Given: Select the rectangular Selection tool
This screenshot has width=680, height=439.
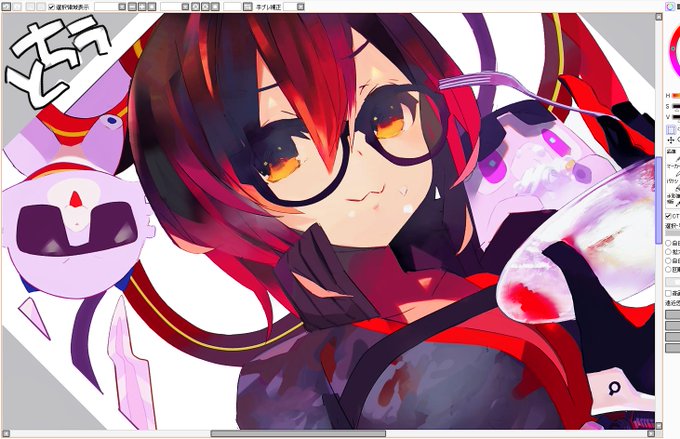Looking at the screenshot, I should (671, 129).
